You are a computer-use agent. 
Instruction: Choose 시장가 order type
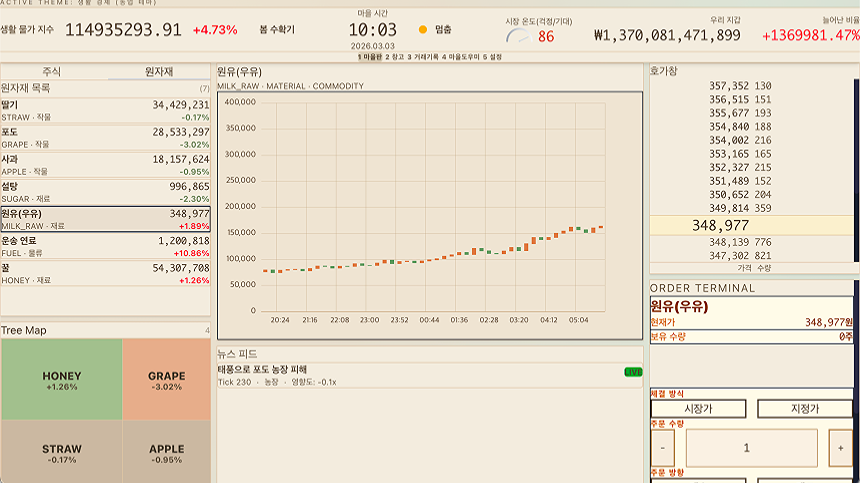(x=698, y=409)
